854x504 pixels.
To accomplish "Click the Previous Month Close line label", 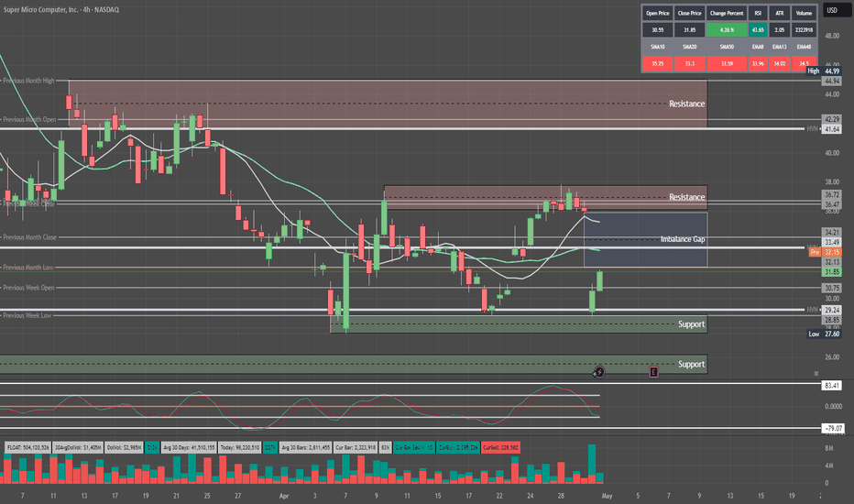I will [x=29, y=237].
